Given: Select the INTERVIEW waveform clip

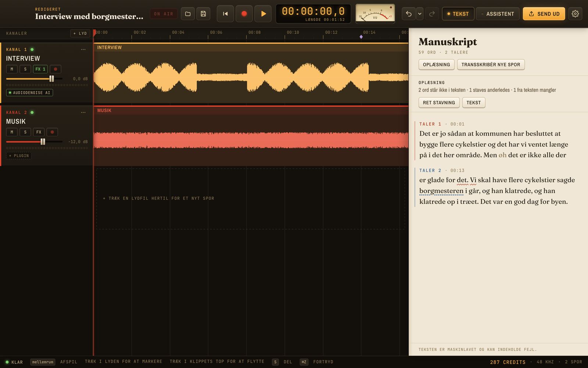Looking at the screenshot, I should point(251,73).
